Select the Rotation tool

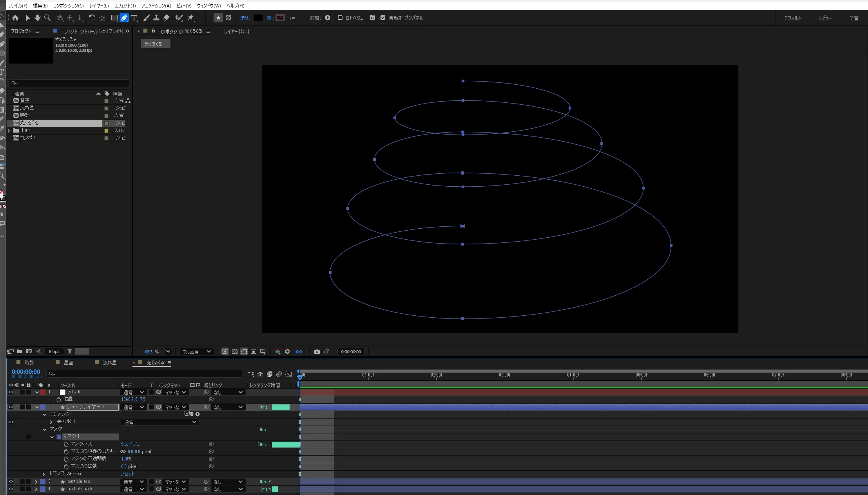point(92,18)
